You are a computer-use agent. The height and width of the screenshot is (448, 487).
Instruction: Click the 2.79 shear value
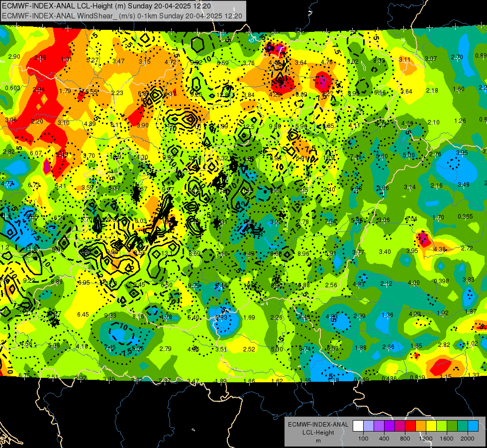pos(165,348)
